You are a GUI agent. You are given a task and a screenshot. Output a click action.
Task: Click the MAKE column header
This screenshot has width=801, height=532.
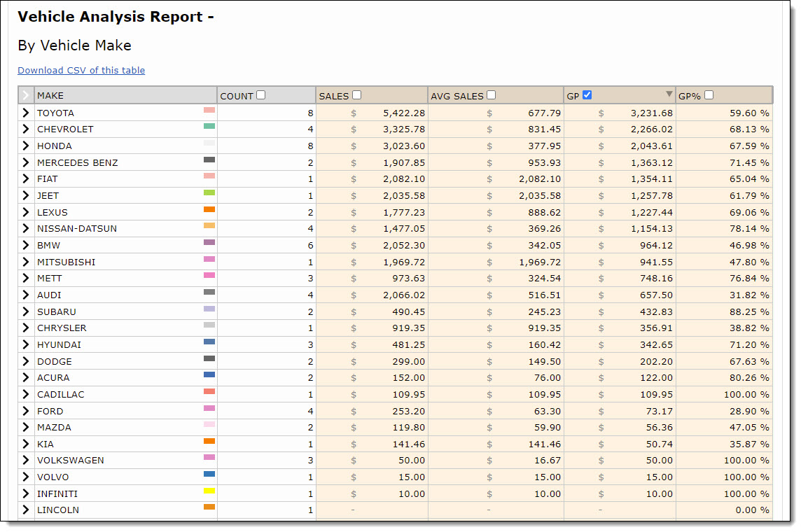[125, 95]
